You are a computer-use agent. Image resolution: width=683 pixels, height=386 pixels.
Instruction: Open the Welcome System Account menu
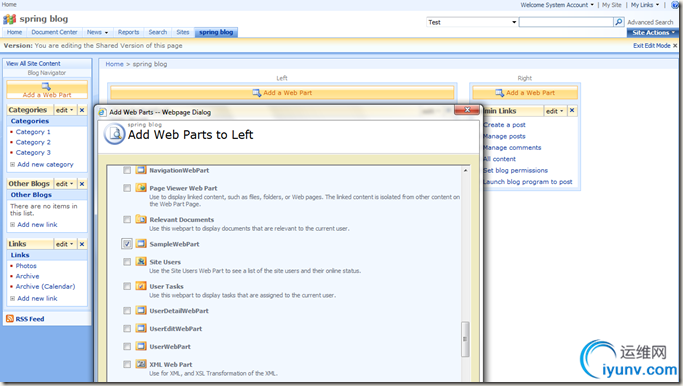pyautogui.click(x=557, y=5)
